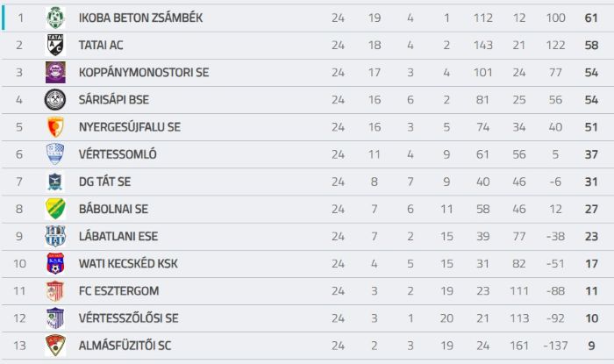The height and width of the screenshot is (364, 614).
Task: Open the KOPPÁNYMONOSTORI SE team page
Action: [144, 73]
